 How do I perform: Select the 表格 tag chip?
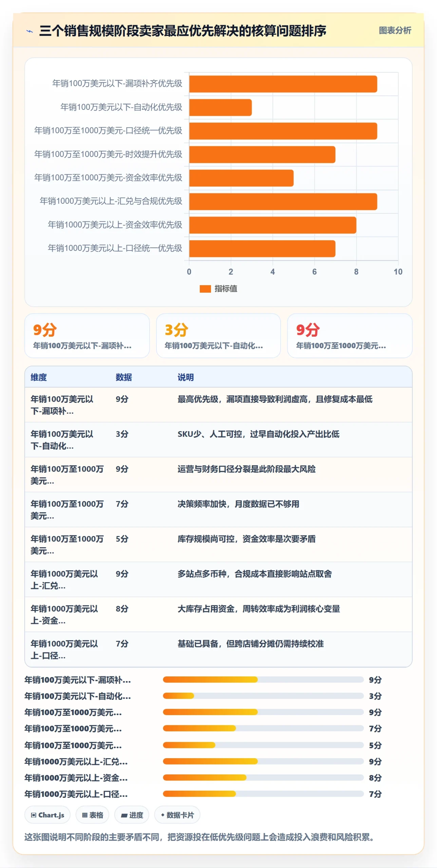(92, 815)
